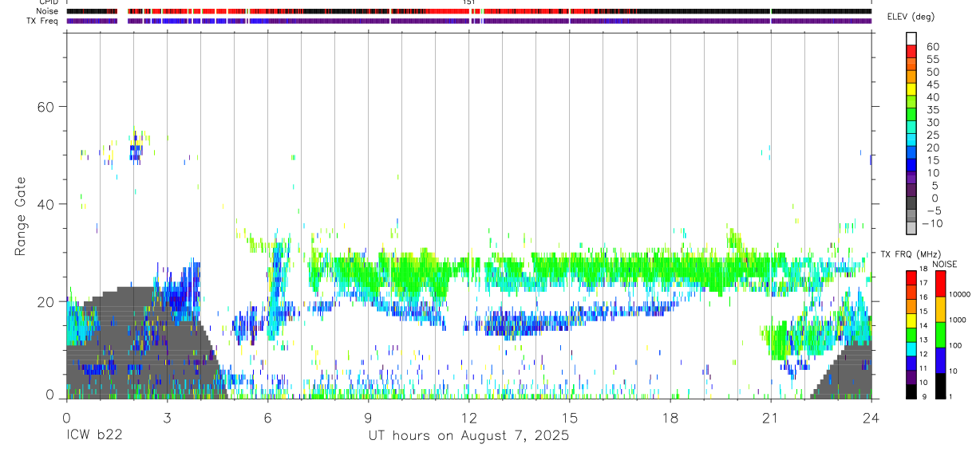Screen dimensions: 980x452
Task: Click the '15' hour tick on the UT axis
Action: click(570, 417)
